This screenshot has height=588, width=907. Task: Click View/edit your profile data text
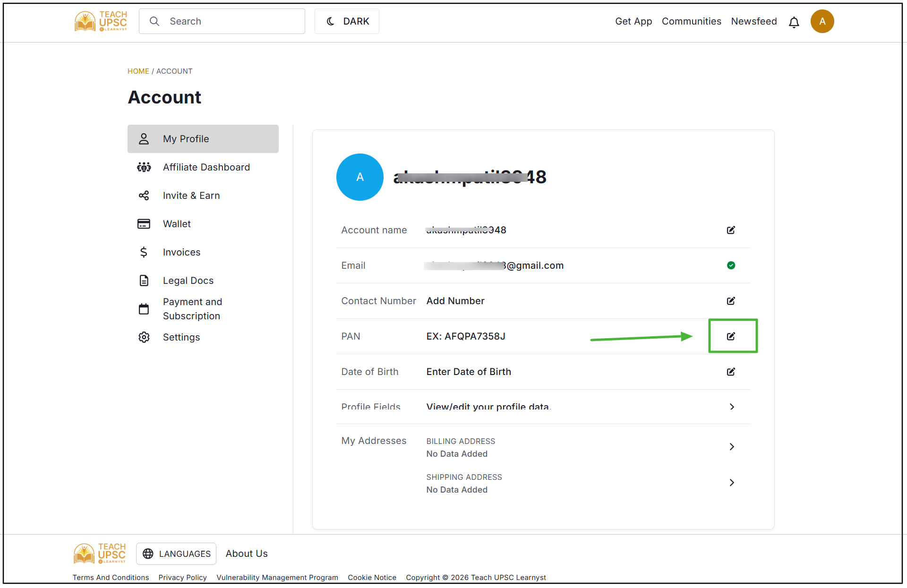point(488,407)
